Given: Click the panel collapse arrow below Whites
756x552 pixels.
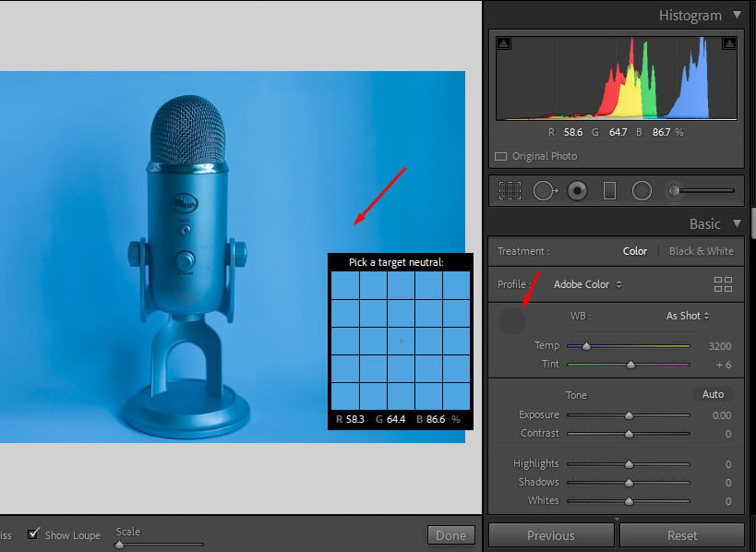Looking at the screenshot, I should tap(617, 519).
